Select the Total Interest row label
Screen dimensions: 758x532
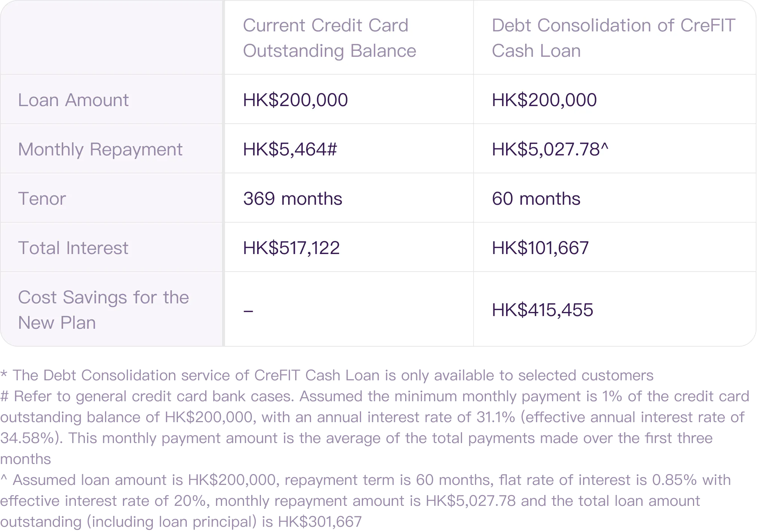[73, 248]
